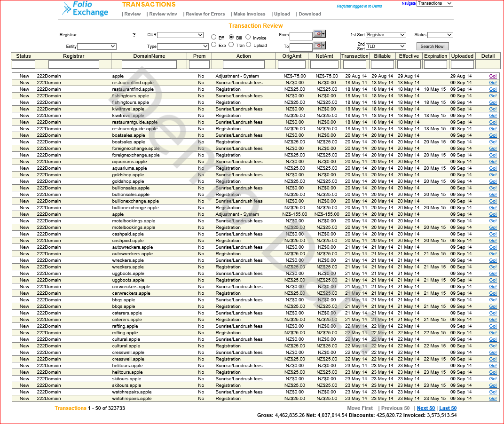
Task: Click the To date input field
Action: (301, 47)
